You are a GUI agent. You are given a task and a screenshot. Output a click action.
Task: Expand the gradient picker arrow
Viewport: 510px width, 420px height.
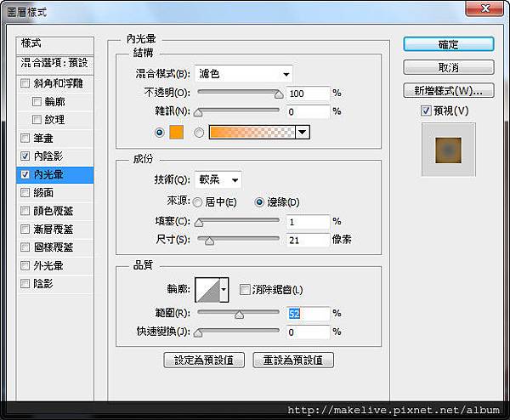coord(303,133)
